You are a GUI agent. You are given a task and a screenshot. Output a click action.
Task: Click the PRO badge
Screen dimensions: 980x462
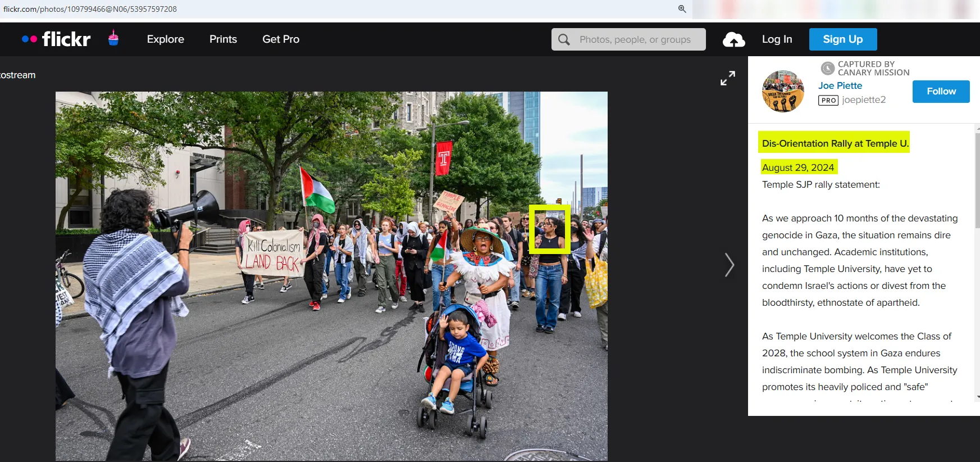(x=828, y=100)
